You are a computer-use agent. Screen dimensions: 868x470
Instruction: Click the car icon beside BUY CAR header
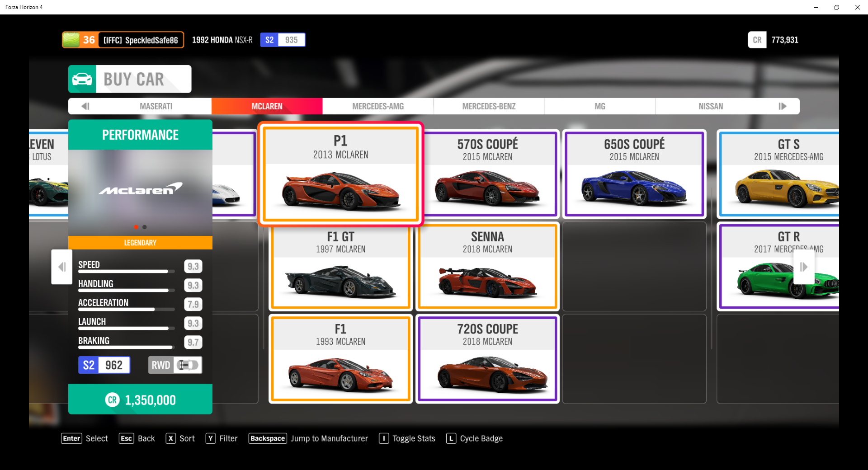coord(83,79)
